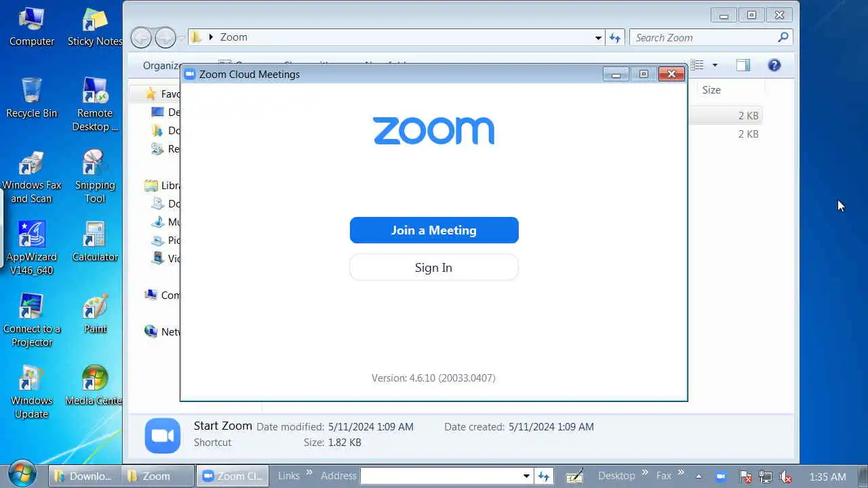Toggle the Explorer preview pane button
This screenshot has height=488, width=868.
[x=743, y=65]
